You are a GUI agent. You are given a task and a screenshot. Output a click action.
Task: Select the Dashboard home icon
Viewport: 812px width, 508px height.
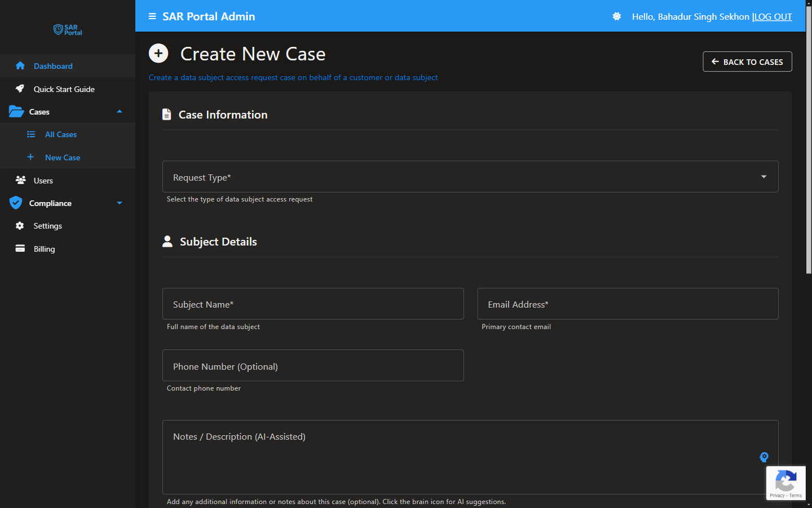point(20,65)
